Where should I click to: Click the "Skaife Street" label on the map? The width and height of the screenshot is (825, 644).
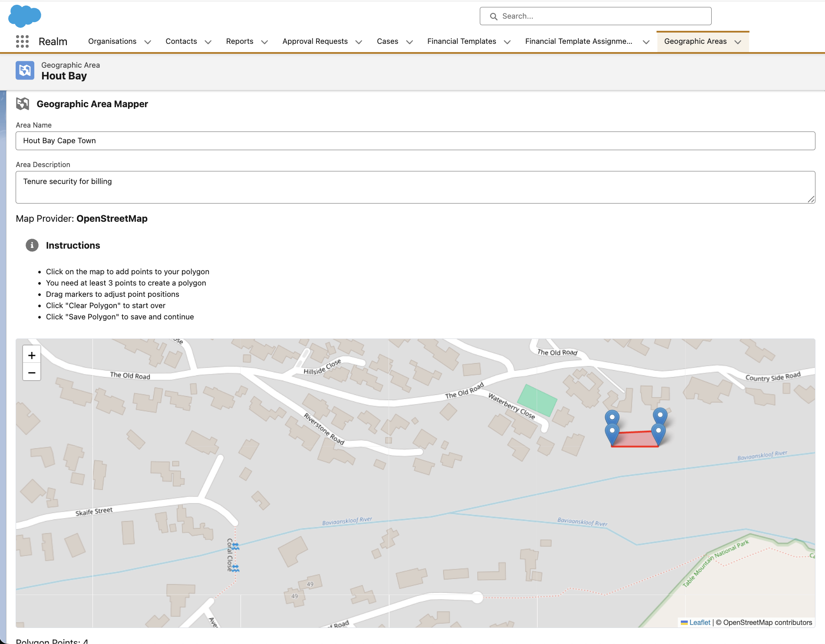point(94,512)
